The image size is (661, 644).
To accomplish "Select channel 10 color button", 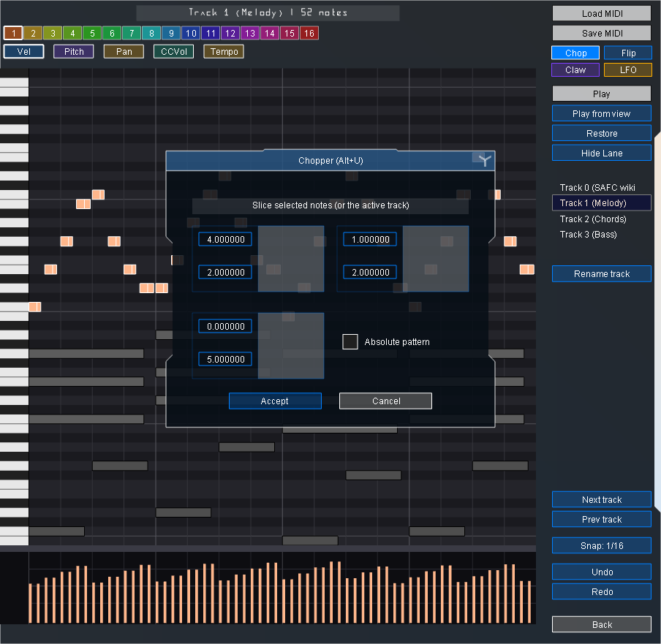I will click(x=191, y=33).
